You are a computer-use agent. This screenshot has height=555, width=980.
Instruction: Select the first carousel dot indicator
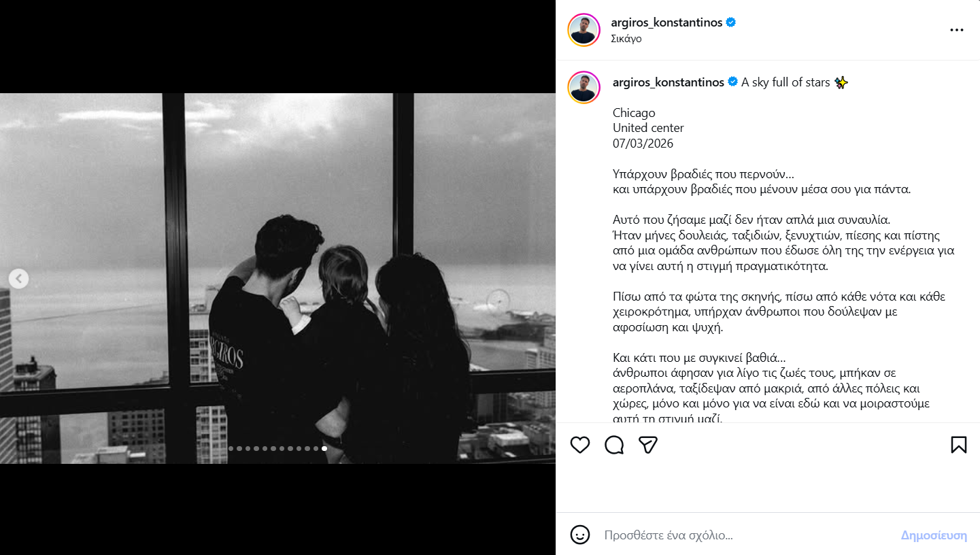click(231, 448)
